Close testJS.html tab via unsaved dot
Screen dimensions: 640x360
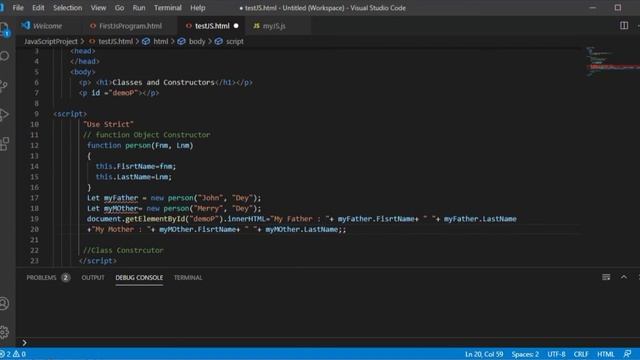coord(236,26)
